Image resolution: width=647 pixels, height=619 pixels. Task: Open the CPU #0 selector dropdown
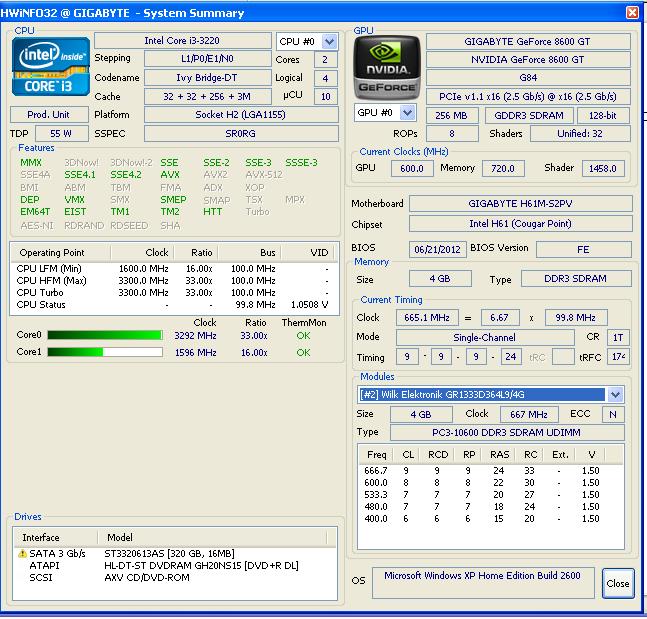330,42
